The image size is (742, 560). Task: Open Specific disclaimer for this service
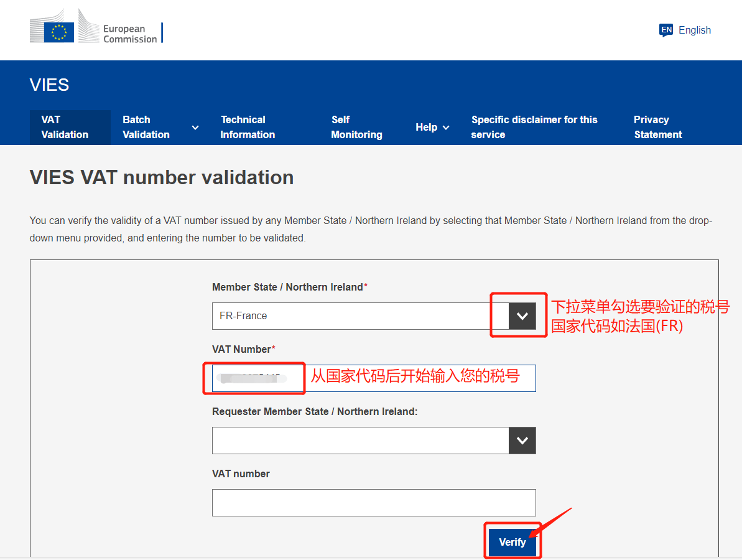pyautogui.click(x=534, y=127)
